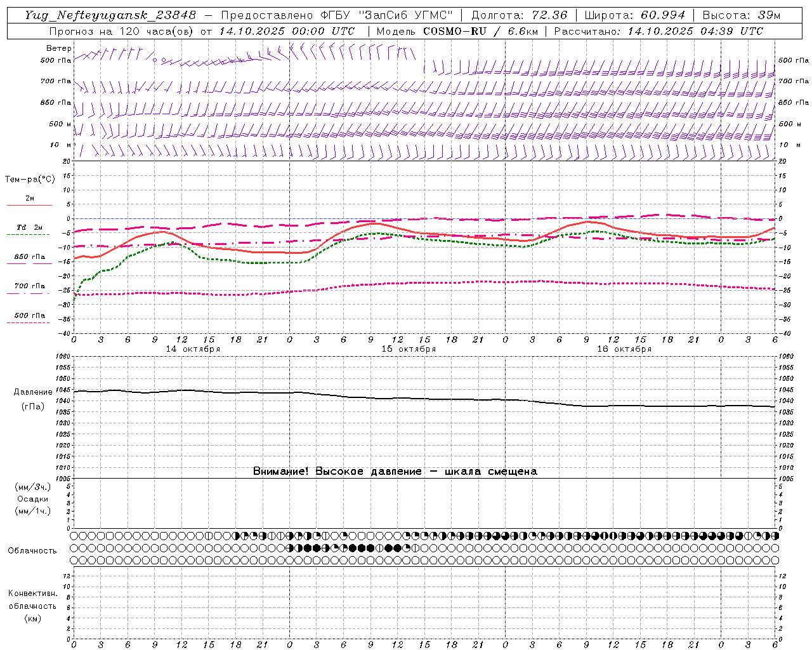
Task: Click the Модель COSMO-RU / 6.6км label
Action: pyautogui.click(x=457, y=31)
